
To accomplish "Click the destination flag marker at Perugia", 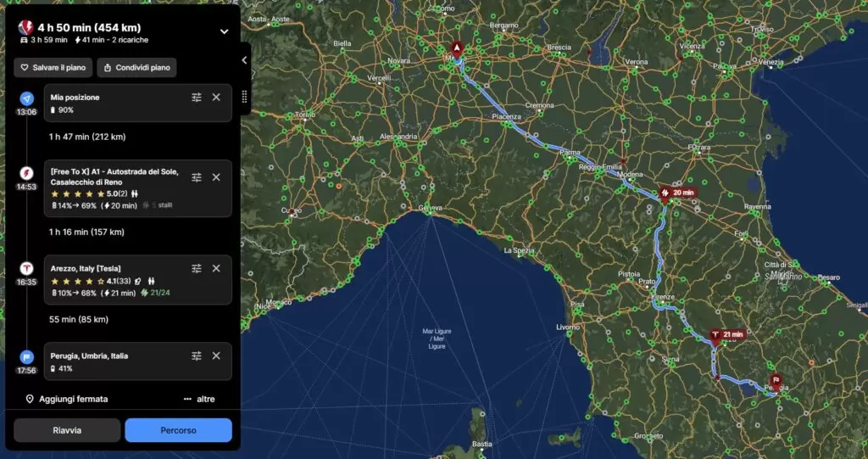I will pos(776,382).
